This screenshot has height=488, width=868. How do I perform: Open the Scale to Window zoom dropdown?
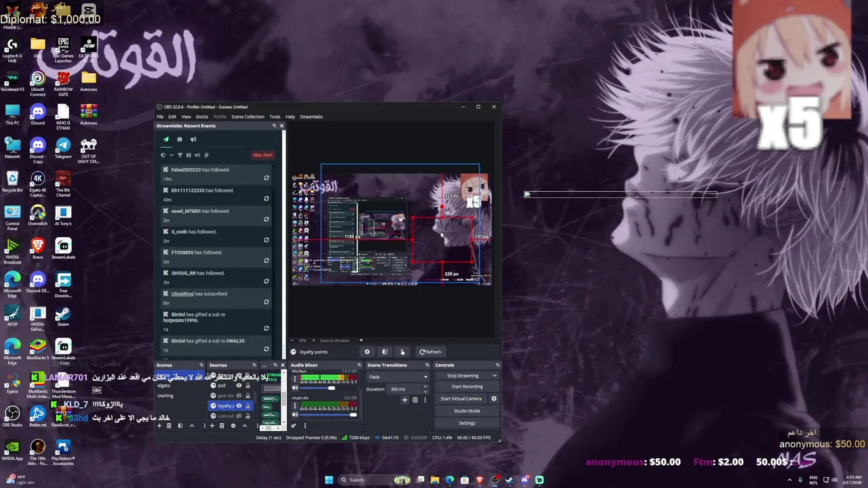pyautogui.click(x=361, y=340)
